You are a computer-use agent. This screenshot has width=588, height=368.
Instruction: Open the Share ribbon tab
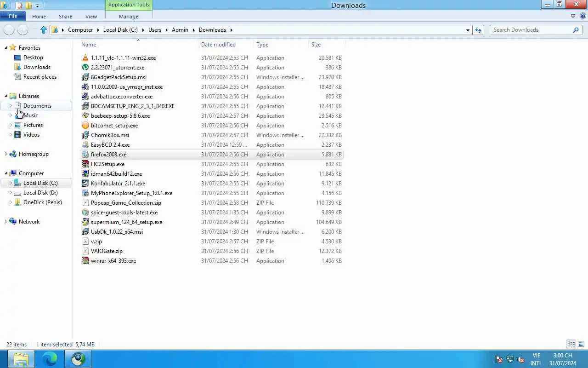pos(65,17)
